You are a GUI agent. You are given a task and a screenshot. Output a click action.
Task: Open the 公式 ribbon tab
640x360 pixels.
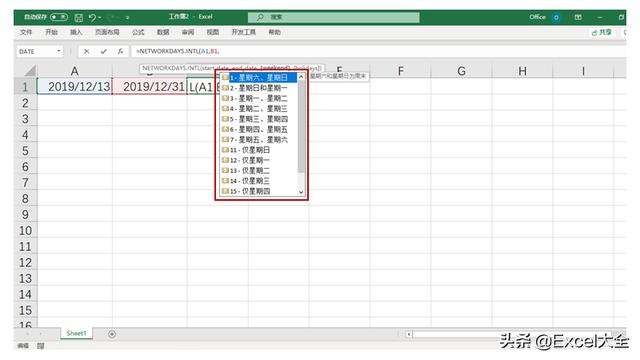tap(138, 32)
